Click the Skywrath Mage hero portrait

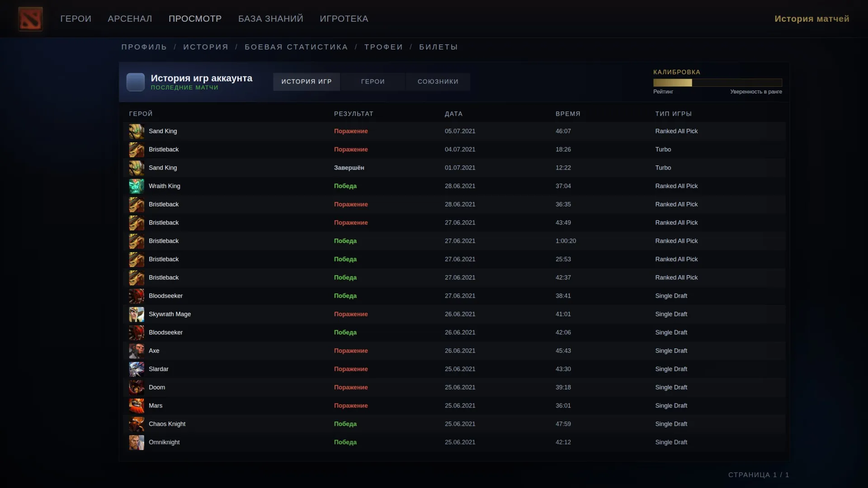(x=137, y=314)
